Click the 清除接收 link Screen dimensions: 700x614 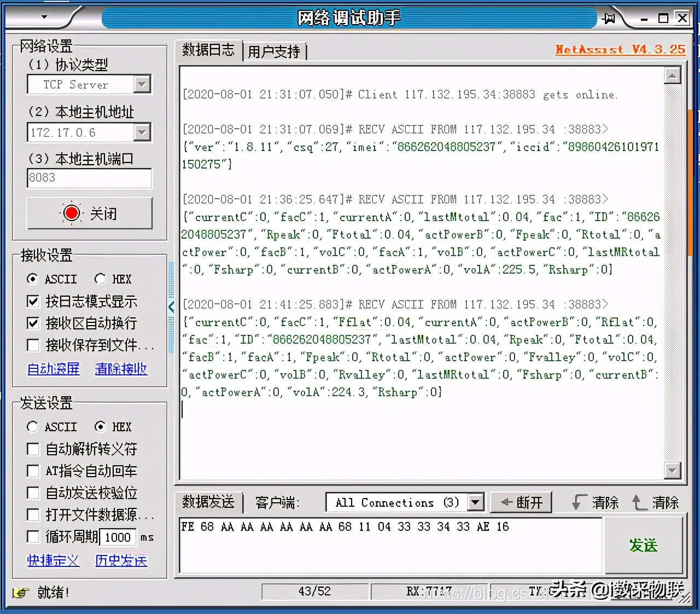[121, 369]
